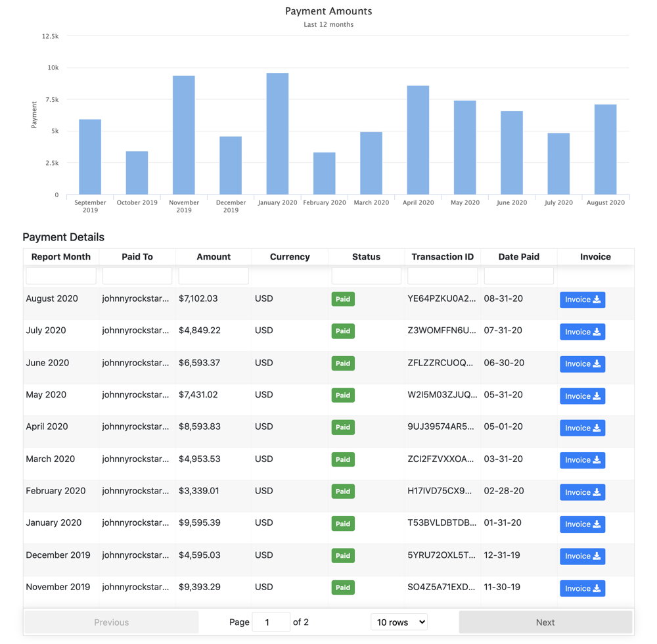Sort table by Report Month header
Viewport: 657px width, 644px height.
click(x=61, y=257)
